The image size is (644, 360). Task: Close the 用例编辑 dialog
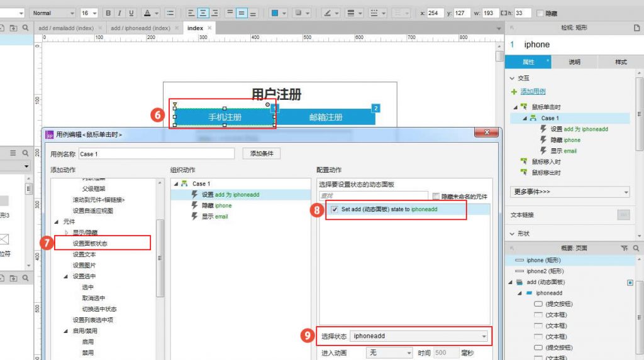tap(487, 132)
